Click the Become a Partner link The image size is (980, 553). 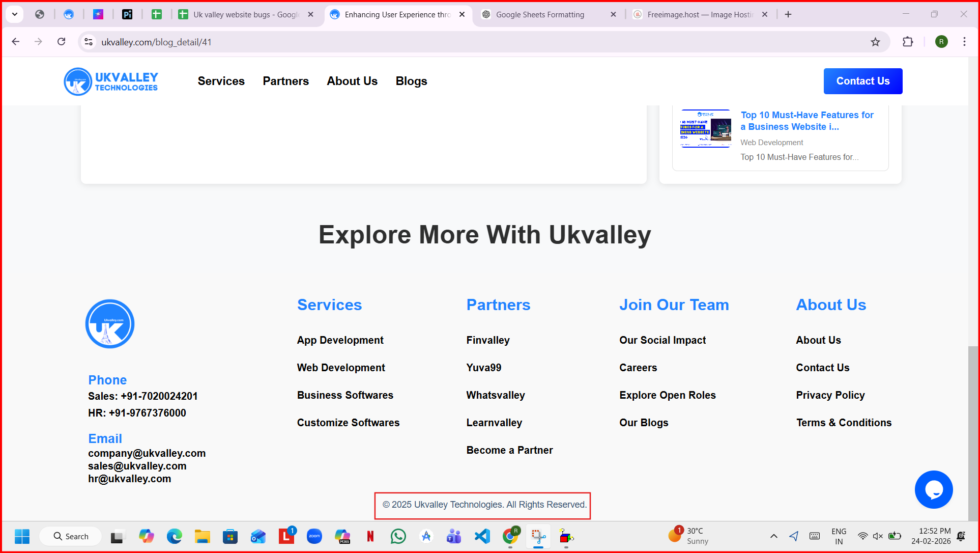(509, 450)
